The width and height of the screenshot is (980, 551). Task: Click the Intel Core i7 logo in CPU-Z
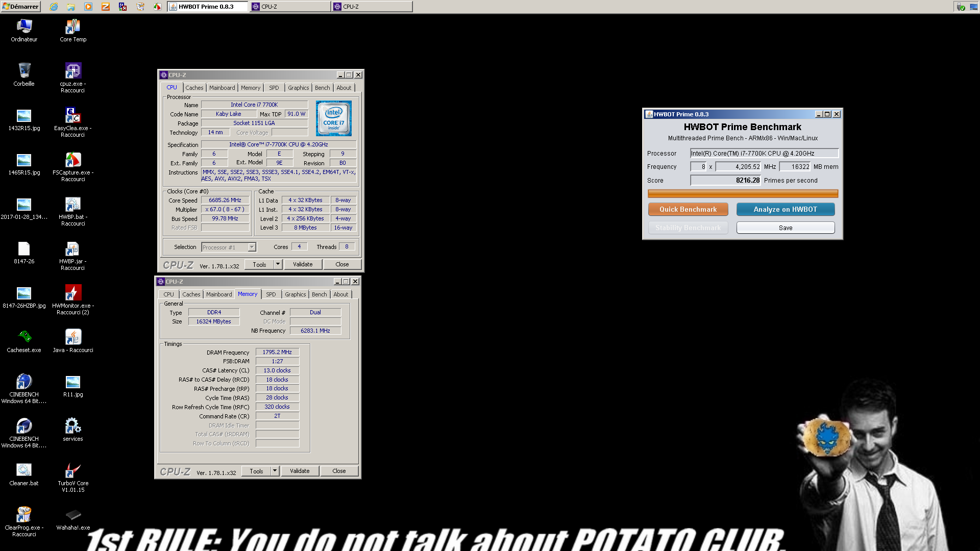334,118
